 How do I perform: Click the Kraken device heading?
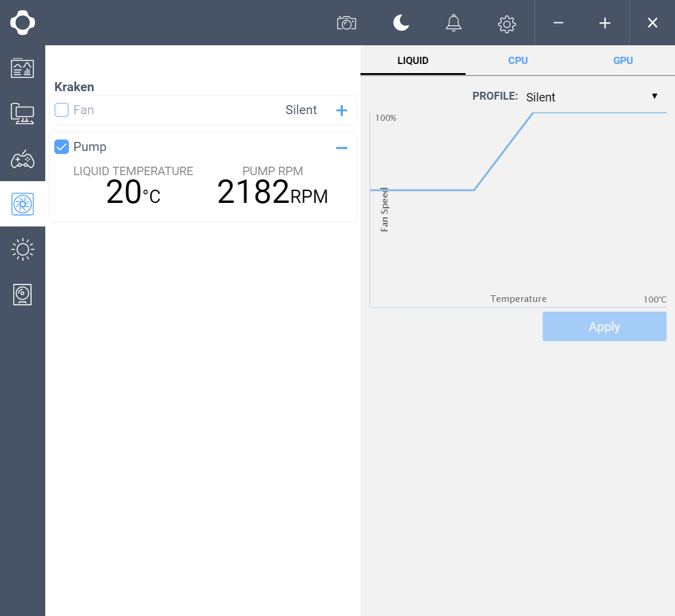tap(74, 87)
